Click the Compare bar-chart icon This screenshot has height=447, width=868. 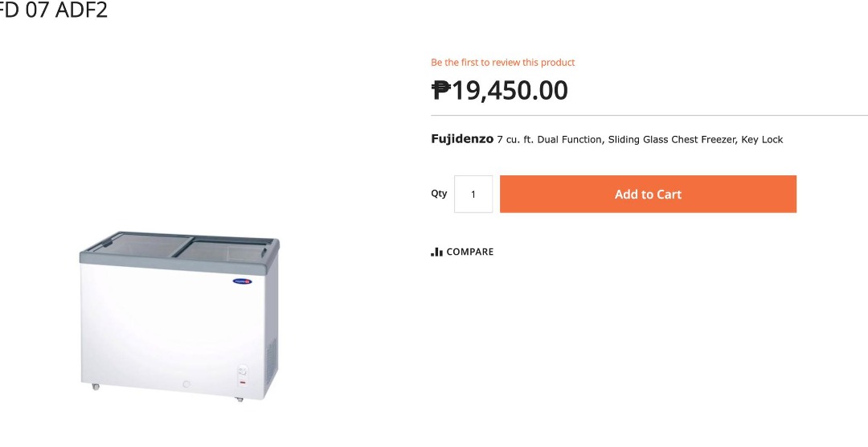[436, 252]
